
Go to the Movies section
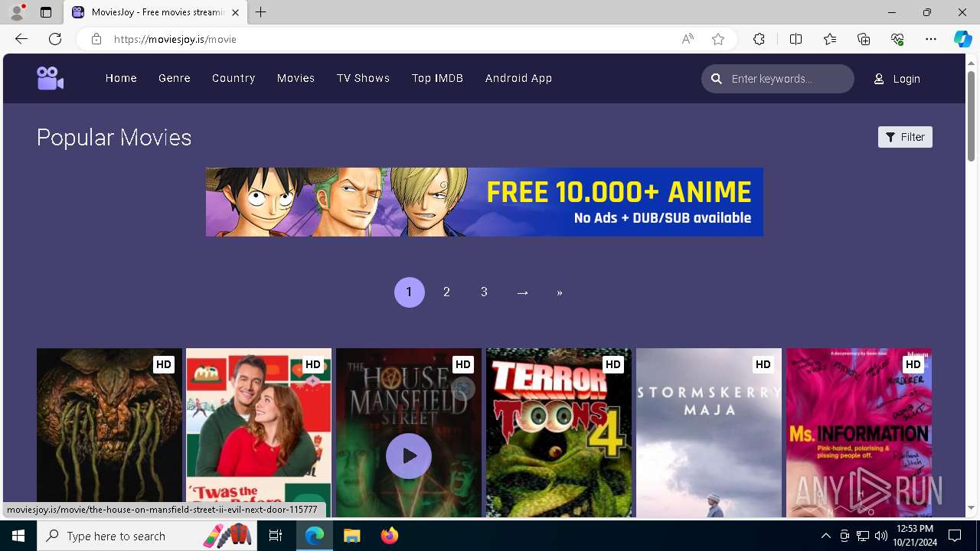pyautogui.click(x=296, y=78)
